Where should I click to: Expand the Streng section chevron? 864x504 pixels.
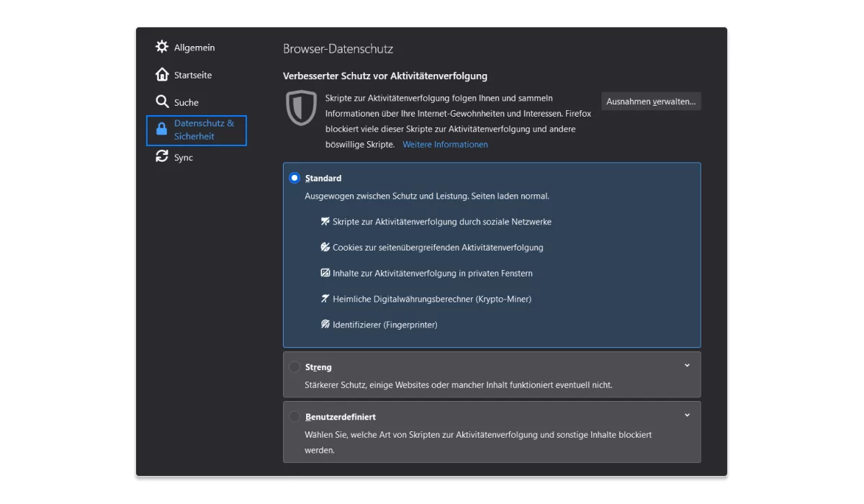click(687, 366)
